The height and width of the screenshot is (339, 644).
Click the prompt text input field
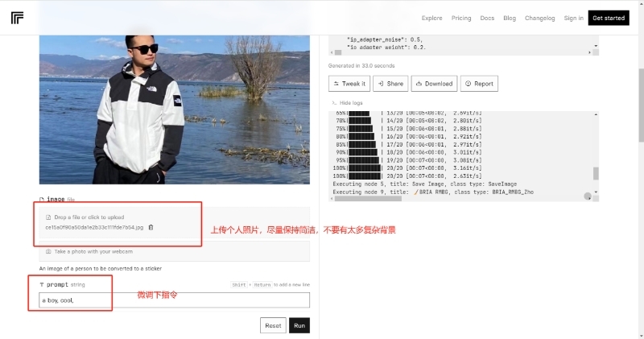pos(174,300)
